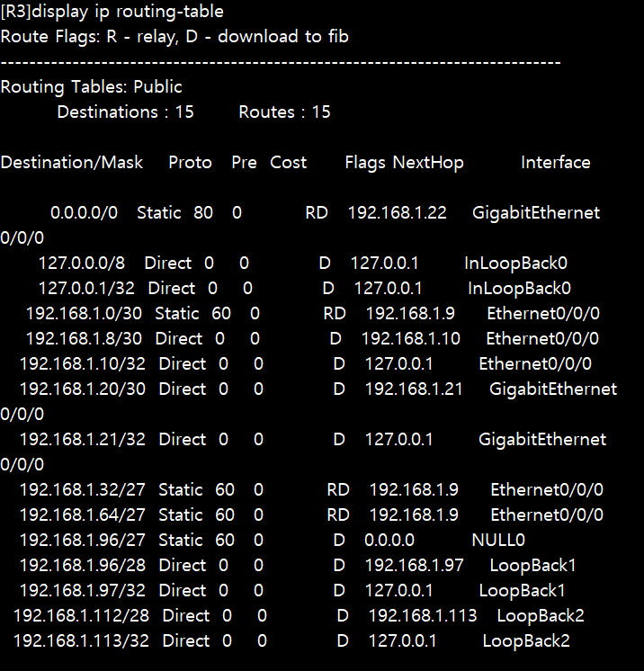Click next hop "192.168.1.22"
644x671 pixels.
click(x=397, y=212)
